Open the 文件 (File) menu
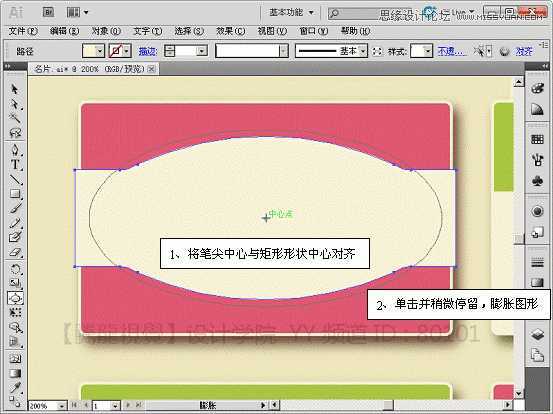Screen dimensions: 553x414 [x=23, y=31]
